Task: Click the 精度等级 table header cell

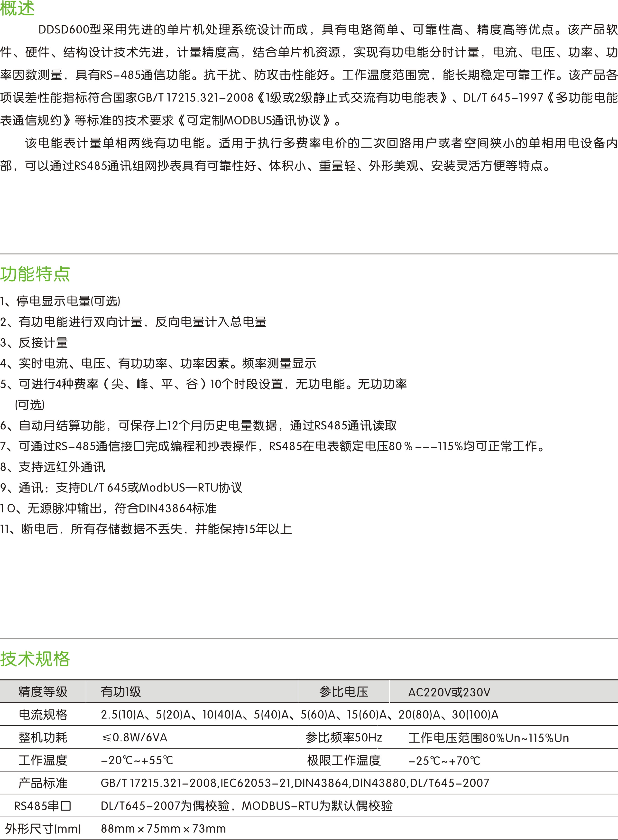Action: tap(43, 692)
